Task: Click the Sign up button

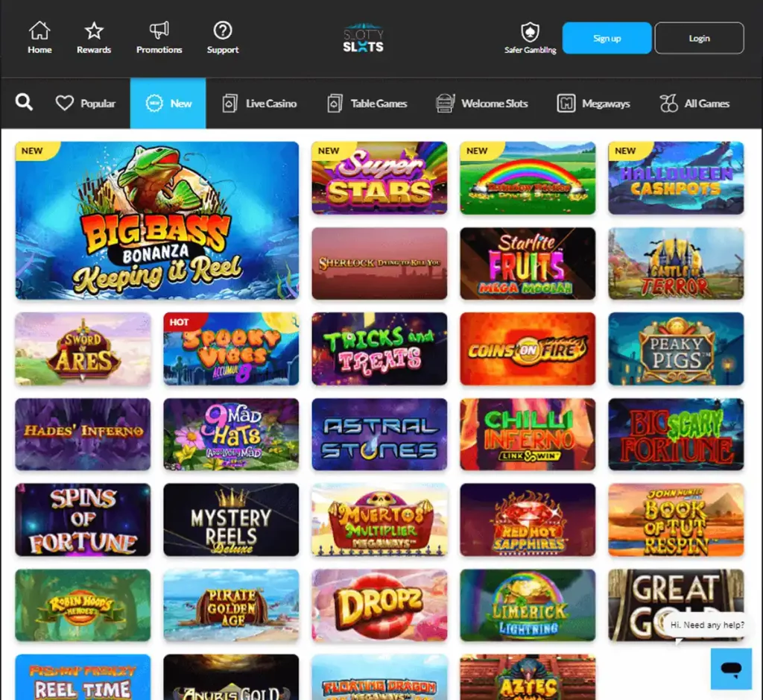Action: point(607,37)
